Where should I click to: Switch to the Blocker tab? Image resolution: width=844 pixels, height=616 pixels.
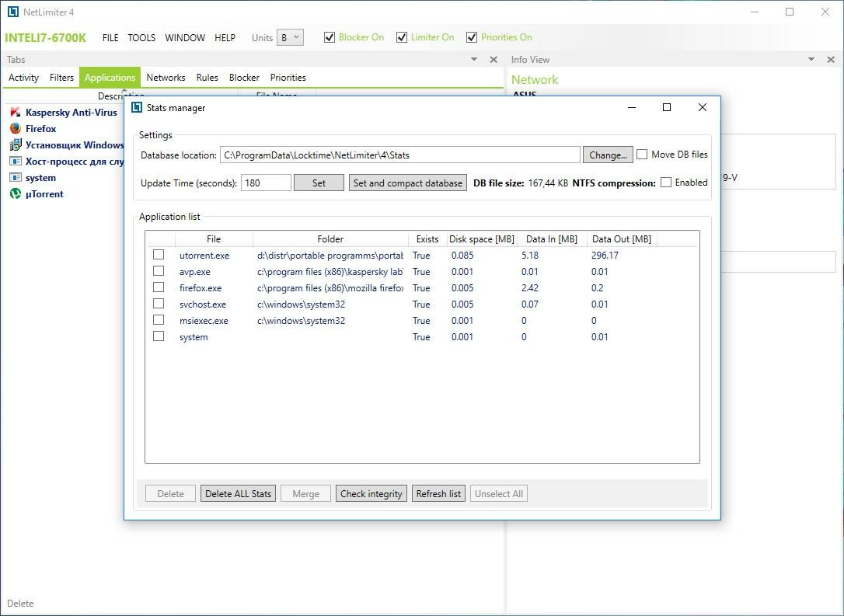click(244, 78)
